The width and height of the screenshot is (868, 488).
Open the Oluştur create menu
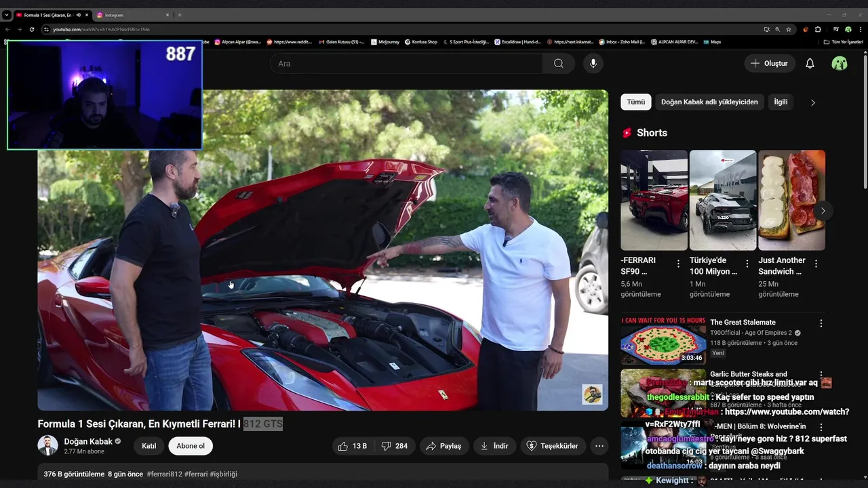click(769, 64)
